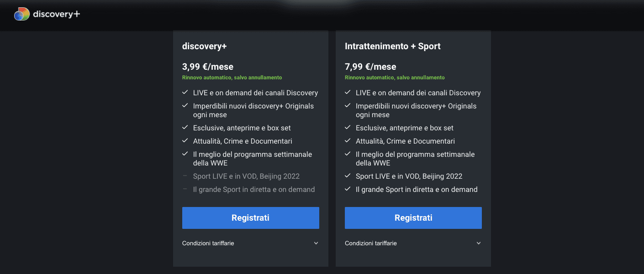Select the discovery+ plan card title

click(204, 46)
